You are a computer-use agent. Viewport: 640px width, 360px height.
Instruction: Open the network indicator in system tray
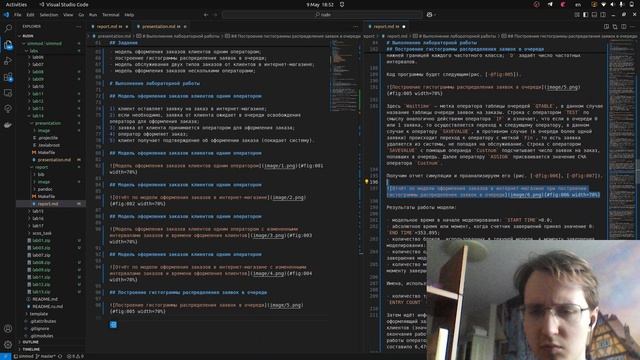click(x=603, y=4)
